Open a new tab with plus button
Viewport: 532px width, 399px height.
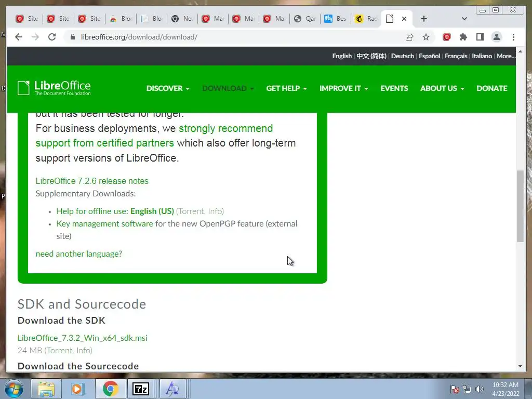424,19
